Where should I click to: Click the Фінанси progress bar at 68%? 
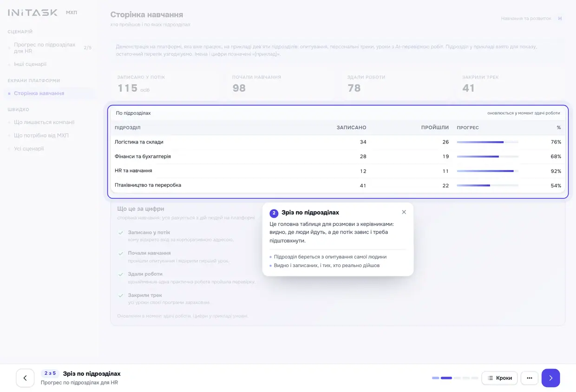tap(487, 157)
